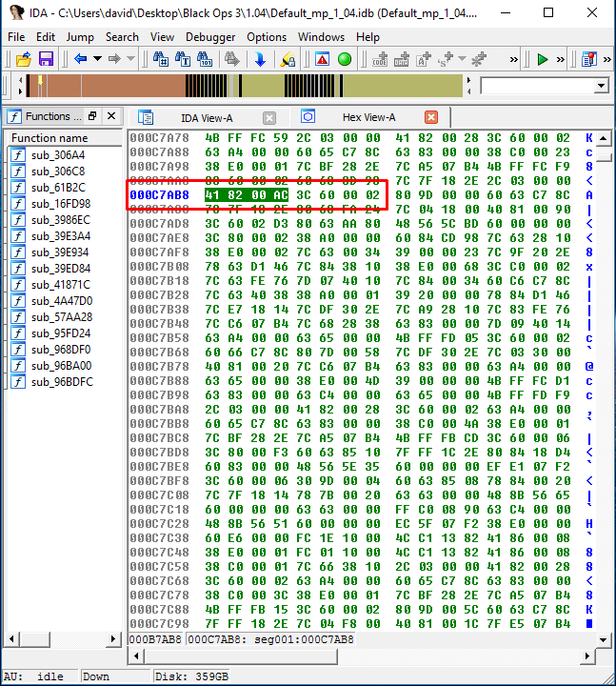Select function sub_95FD24
The width and height of the screenshot is (616, 686).
coord(61,333)
